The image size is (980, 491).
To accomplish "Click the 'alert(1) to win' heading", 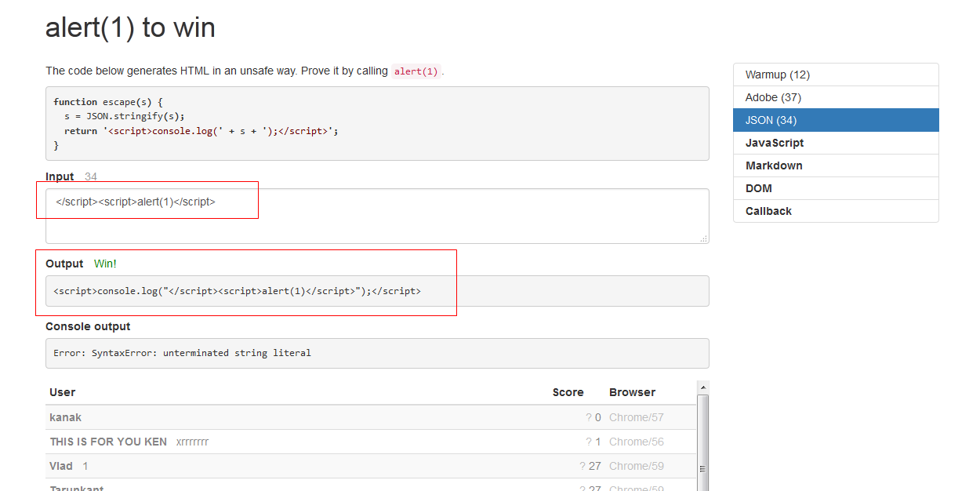I will coord(130,27).
